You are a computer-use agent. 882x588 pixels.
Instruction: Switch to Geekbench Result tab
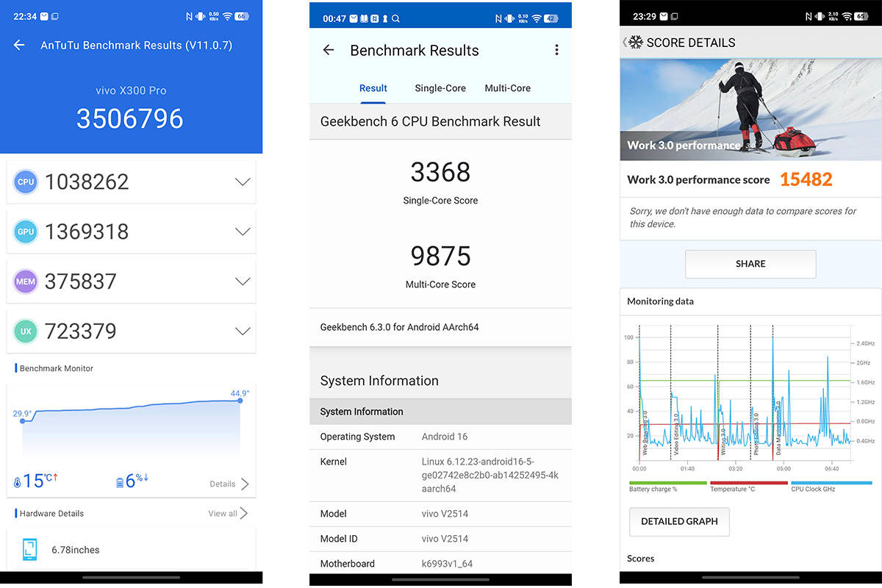click(x=373, y=88)
